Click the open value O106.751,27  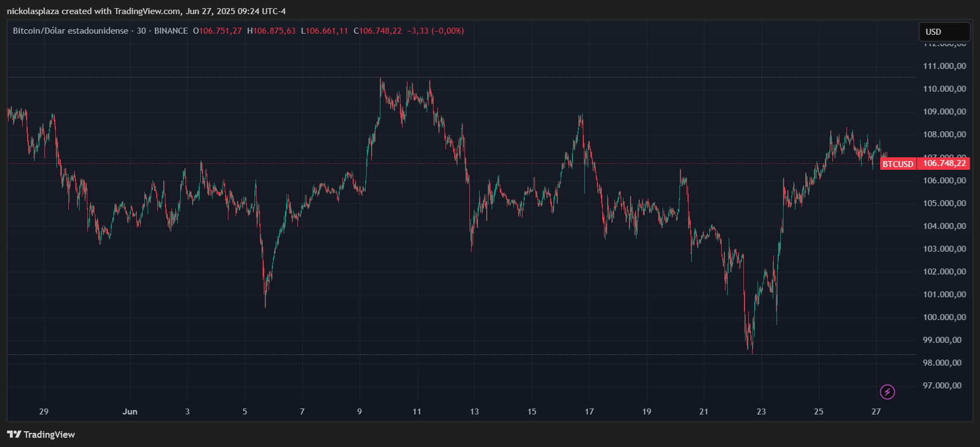pyautogui.click(x=217, y=31)
